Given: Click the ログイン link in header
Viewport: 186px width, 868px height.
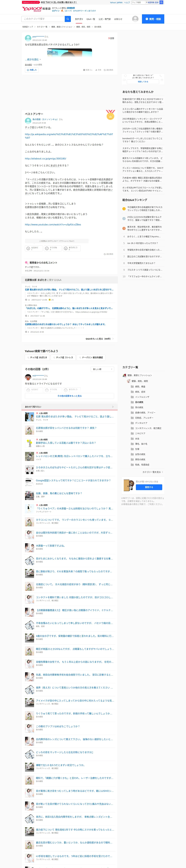Looking at the screenshot, I should pyautogui.click(x=56, y=11).
